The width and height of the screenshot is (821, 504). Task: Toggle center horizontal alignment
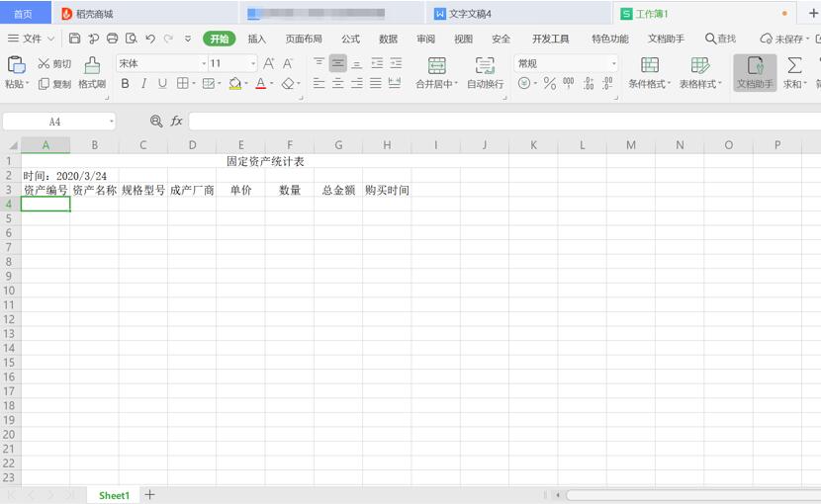coord(337,83)
